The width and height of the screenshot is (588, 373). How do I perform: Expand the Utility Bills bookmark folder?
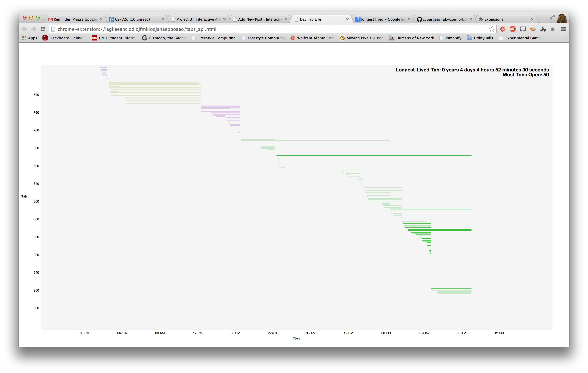tap(480, 38)
